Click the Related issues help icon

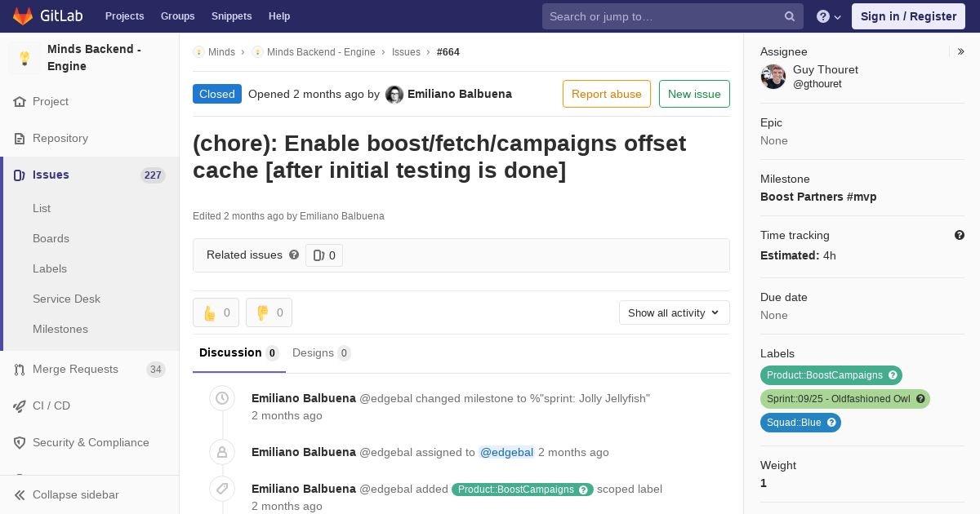click(294, 255)
